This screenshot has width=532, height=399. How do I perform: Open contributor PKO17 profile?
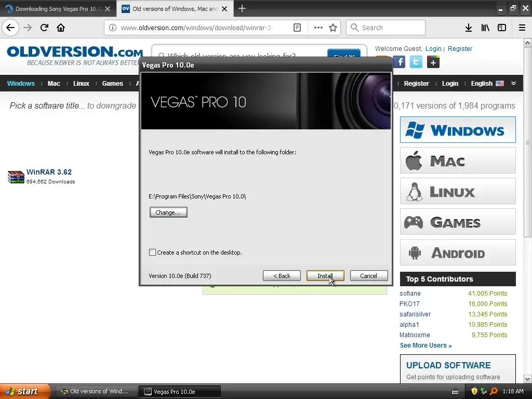pos(409,304)
